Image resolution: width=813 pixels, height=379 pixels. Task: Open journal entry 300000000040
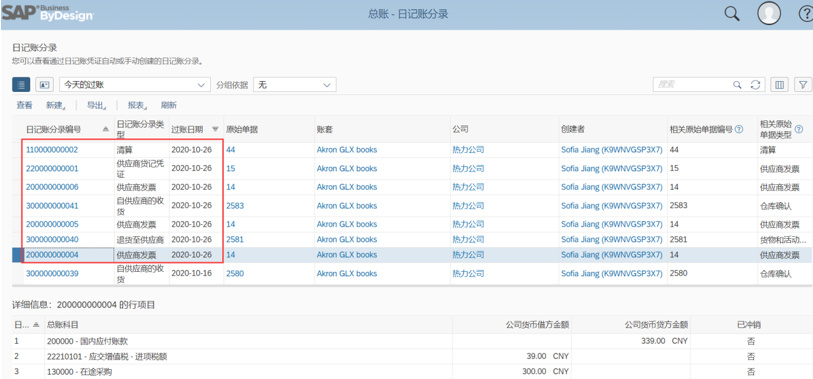(52, 240)
